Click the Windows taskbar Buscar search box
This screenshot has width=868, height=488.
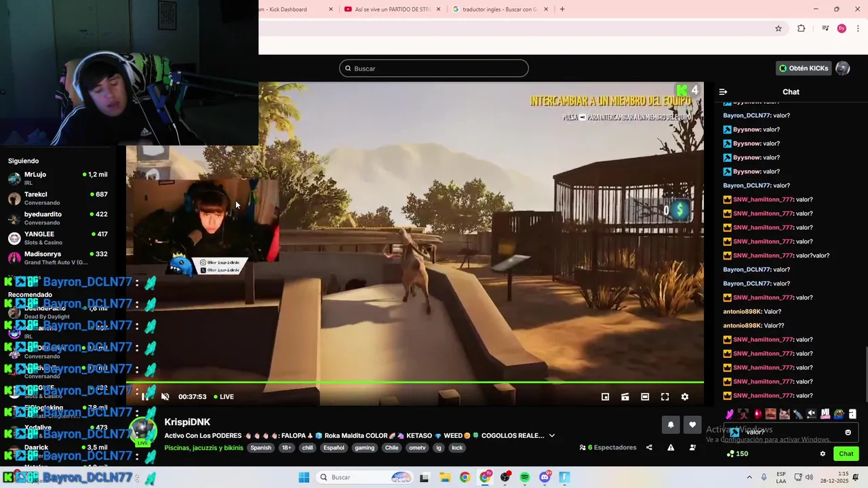[x=366, y=477]
